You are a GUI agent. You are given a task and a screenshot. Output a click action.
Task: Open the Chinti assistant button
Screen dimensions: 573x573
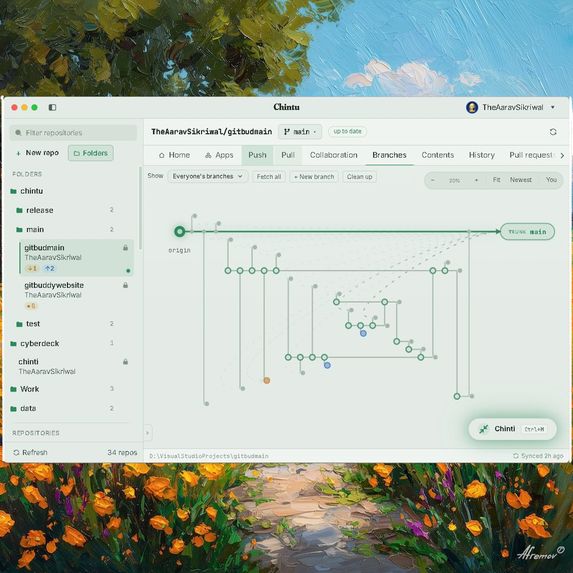point(512,429)
